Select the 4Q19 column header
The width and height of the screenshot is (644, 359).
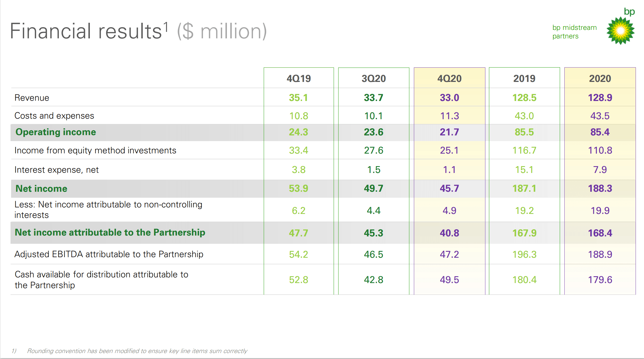(299, 79)
